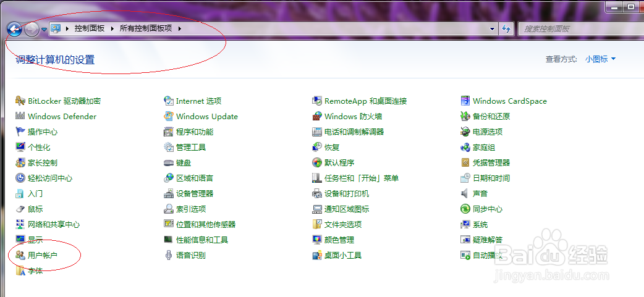Click the 所有控制面板项 breadcrumb
The height and width of the screenshot is (297, 644).
[146, 29]
